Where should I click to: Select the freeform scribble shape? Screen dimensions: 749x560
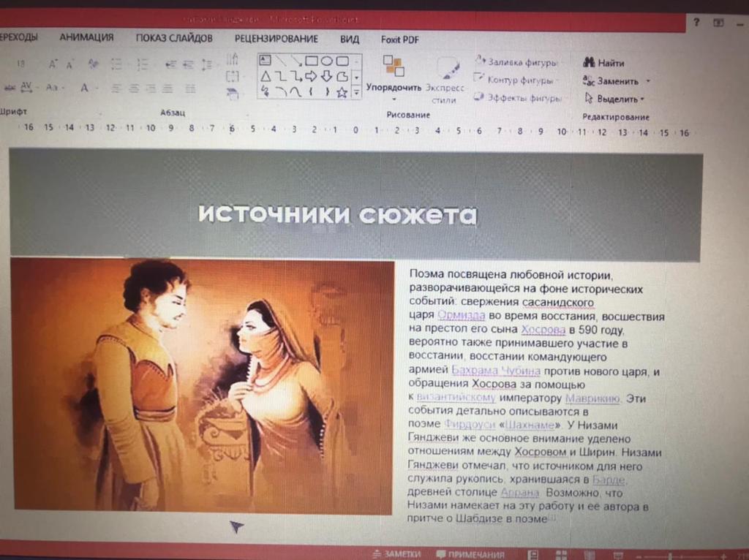(x=266, y=91)
